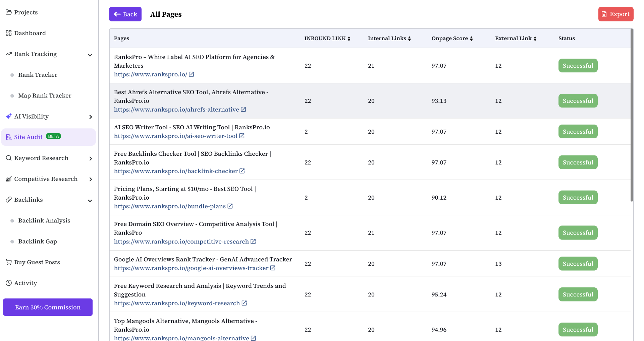Click the Buy Guest Posts cart icon
The height and width of the screenshot is (341, 644).
tap(9, 262)
